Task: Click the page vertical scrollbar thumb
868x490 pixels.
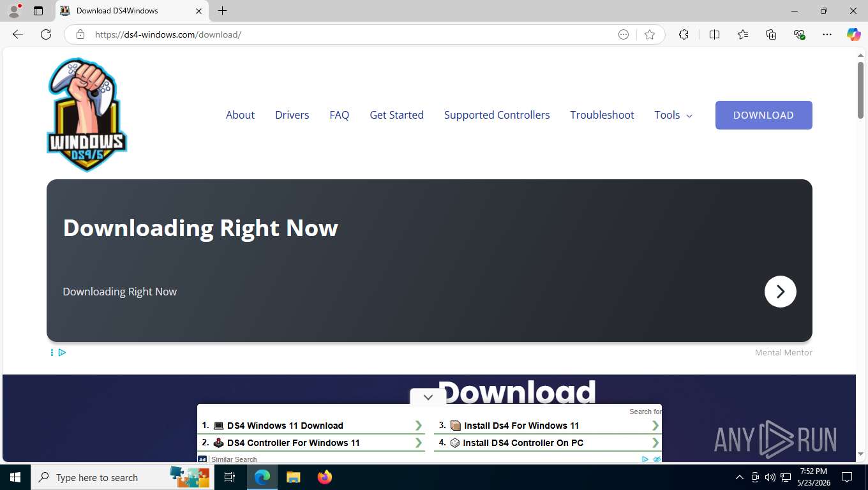Action: (x=860, y=89)
